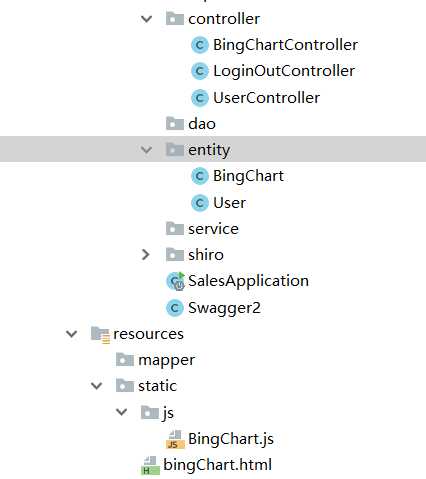Expand the shiro package

point(146,255)
